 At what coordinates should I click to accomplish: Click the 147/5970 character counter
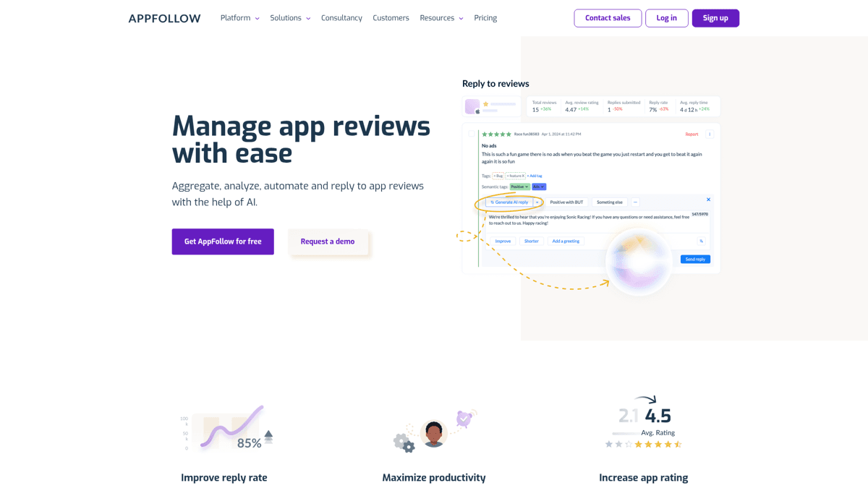tap(699, 214)
